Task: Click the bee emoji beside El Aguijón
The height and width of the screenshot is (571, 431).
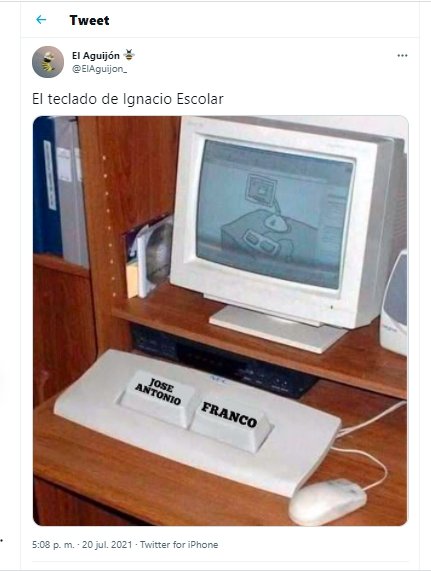Action: [129, 55]
